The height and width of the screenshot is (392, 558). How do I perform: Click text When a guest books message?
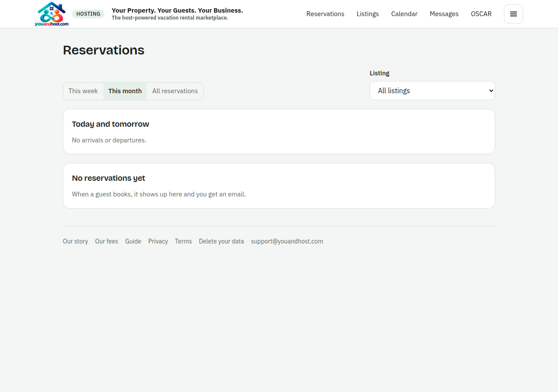159,194
